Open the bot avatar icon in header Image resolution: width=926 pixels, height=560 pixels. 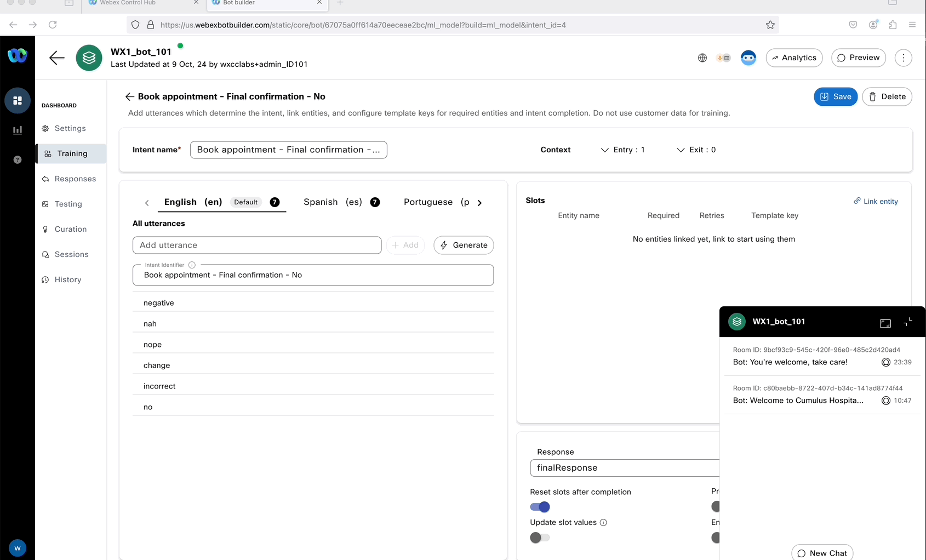tap(748, 58)
